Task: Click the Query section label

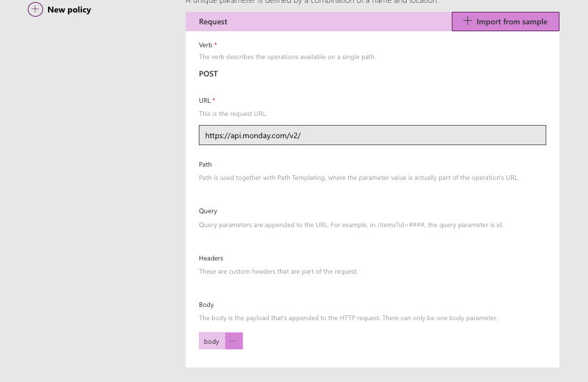Action: [208, 211]
